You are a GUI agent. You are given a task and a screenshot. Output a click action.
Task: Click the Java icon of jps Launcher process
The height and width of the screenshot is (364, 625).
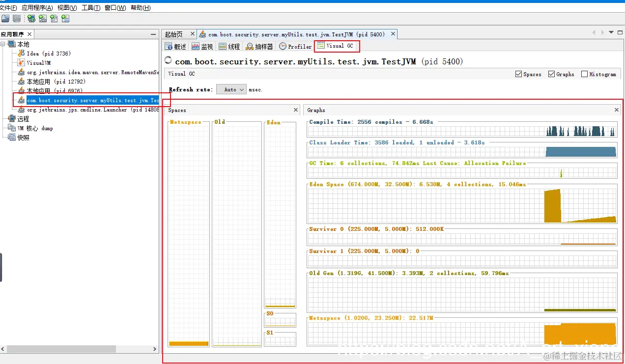[21, 110]
